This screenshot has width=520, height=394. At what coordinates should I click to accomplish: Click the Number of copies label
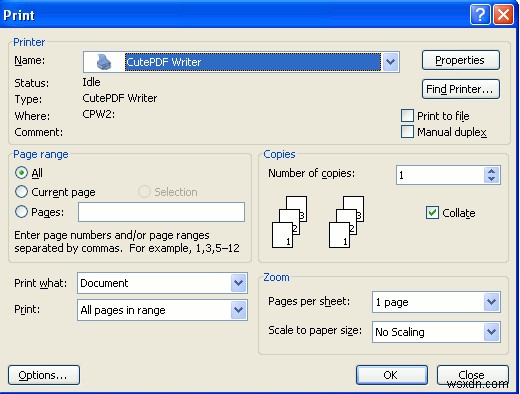[312, 173]
